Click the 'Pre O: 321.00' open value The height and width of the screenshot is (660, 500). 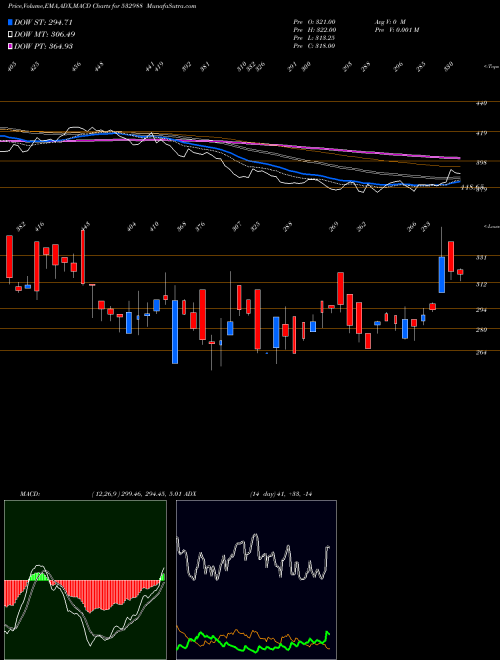314,21
